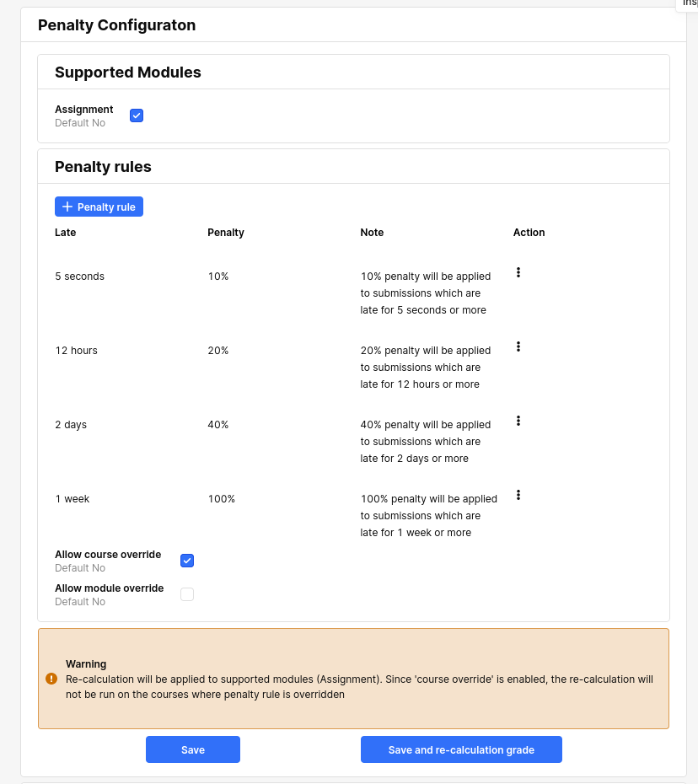698x784 pixels.
Task: Click the Penalty rules section heading
Action: 103,167
